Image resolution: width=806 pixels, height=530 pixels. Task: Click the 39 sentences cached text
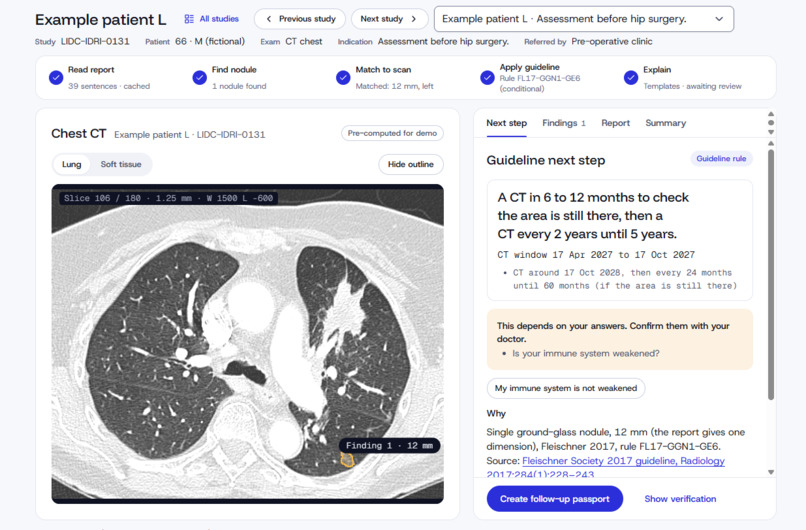coord(109,86)
